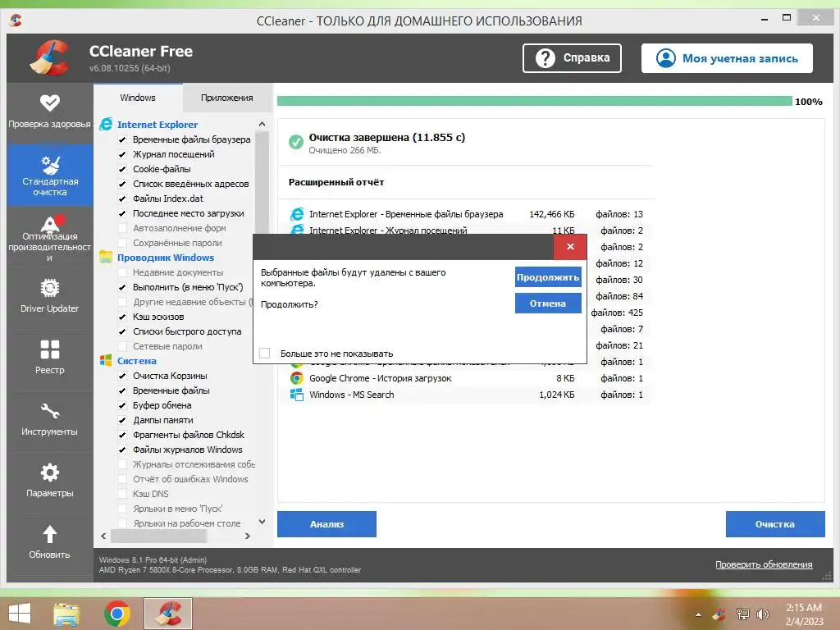Uncheck Журнал посещений checkbox
Screen dimensions: 840x630
click(122, 154)
